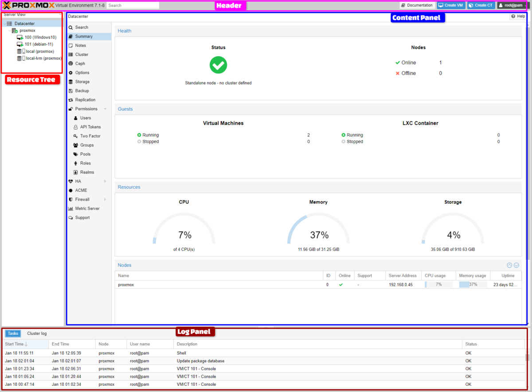The image size is (532, 392).
Task: Open the Pools management icon
Action: pos(77,154)
